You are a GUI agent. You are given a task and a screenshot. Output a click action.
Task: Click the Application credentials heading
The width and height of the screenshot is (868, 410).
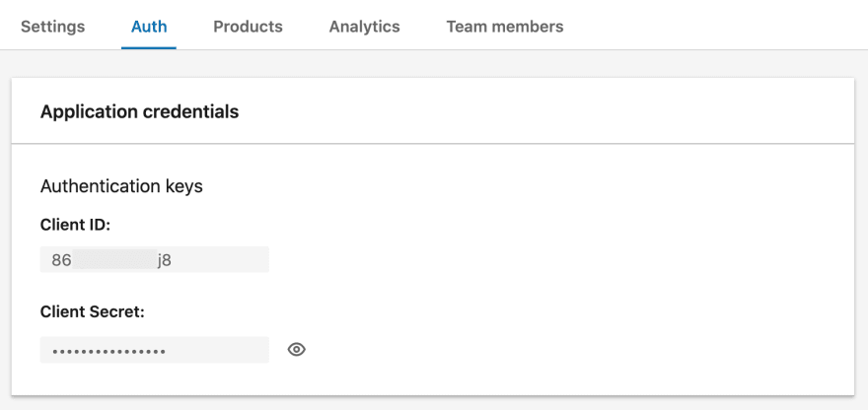[x=139, y=111]
